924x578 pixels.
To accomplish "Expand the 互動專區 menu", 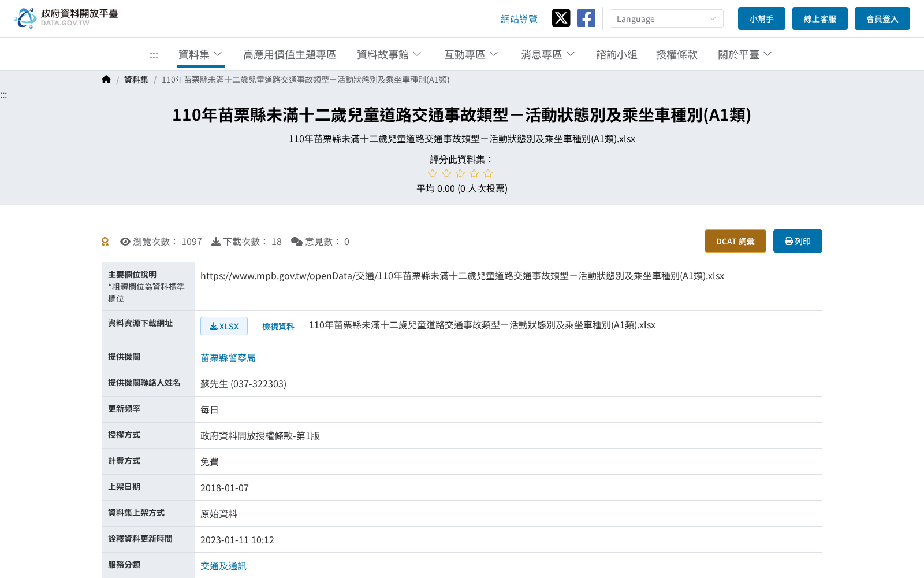I will click(x=471, y=54).
